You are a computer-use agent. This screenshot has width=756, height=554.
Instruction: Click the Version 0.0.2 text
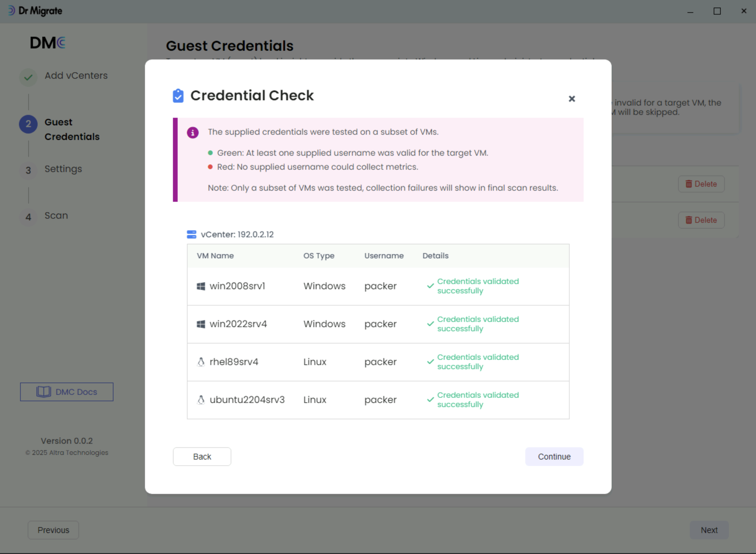click(x=67, y=441)
